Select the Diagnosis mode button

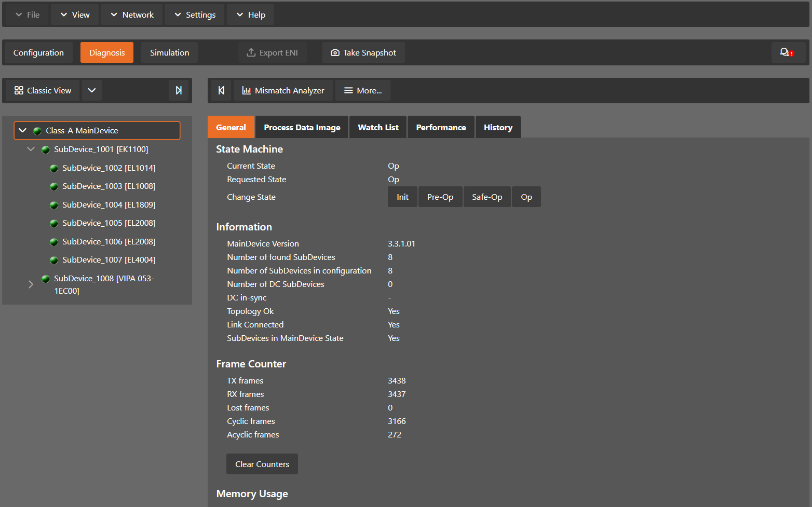(107, 52)
